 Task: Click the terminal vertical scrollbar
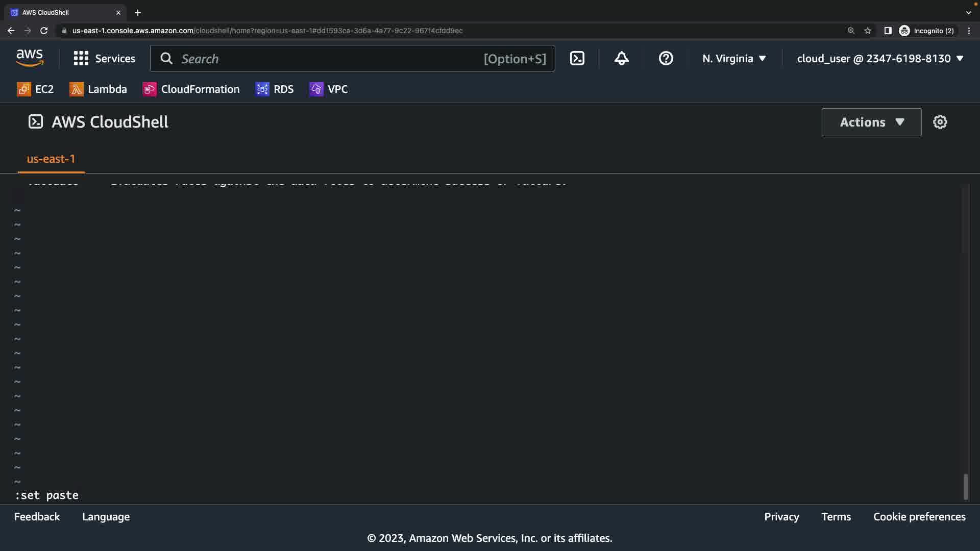click(965, 487)
